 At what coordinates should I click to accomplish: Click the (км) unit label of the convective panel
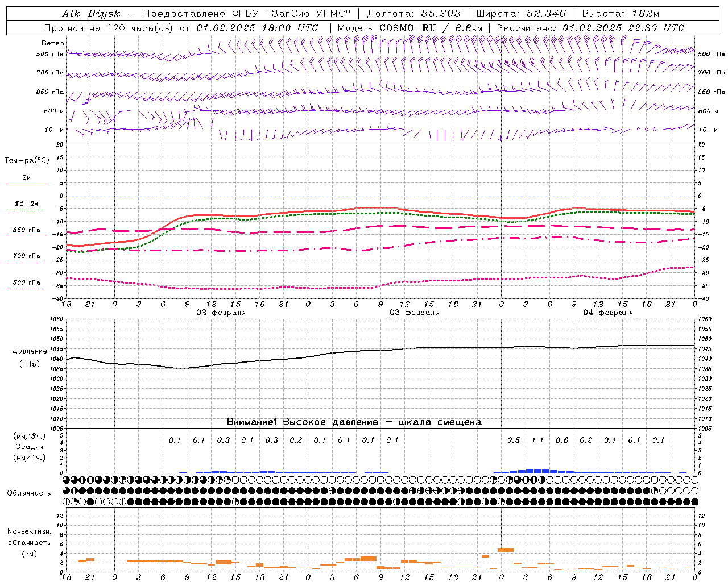(x=29, y=554)
